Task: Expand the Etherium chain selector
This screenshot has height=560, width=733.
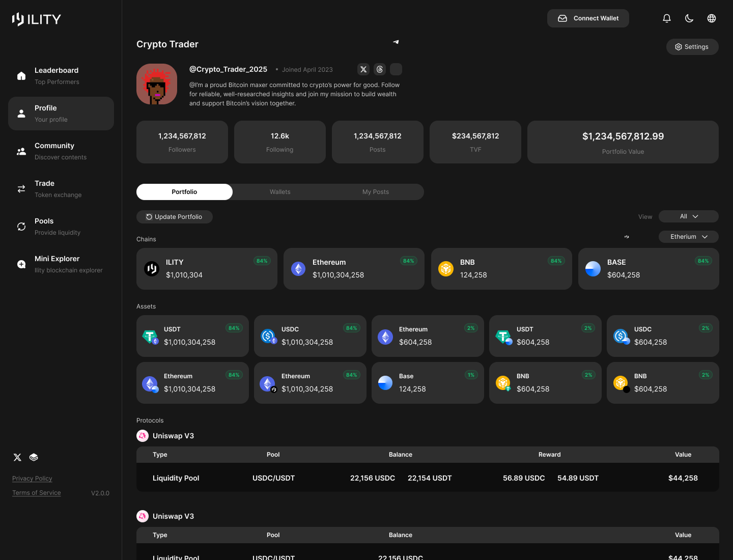Action: click(688, 237)
